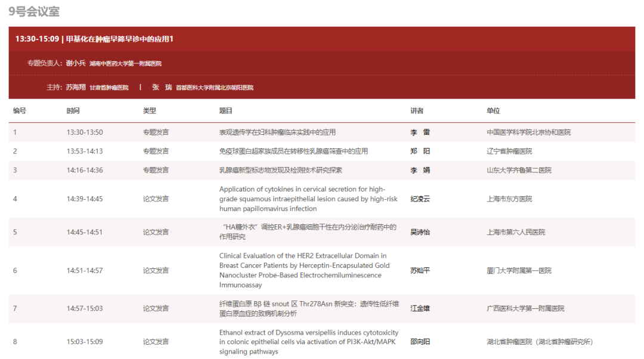The image size is (644, 359).
Task: Click host name 苏海翔
Action: point(76,87)
